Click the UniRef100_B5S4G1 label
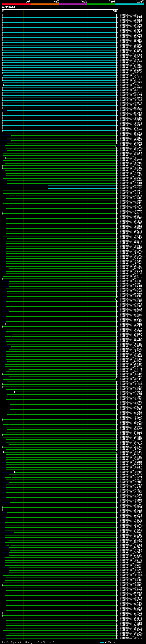The image size is (146, 644). tap(131, 133)
